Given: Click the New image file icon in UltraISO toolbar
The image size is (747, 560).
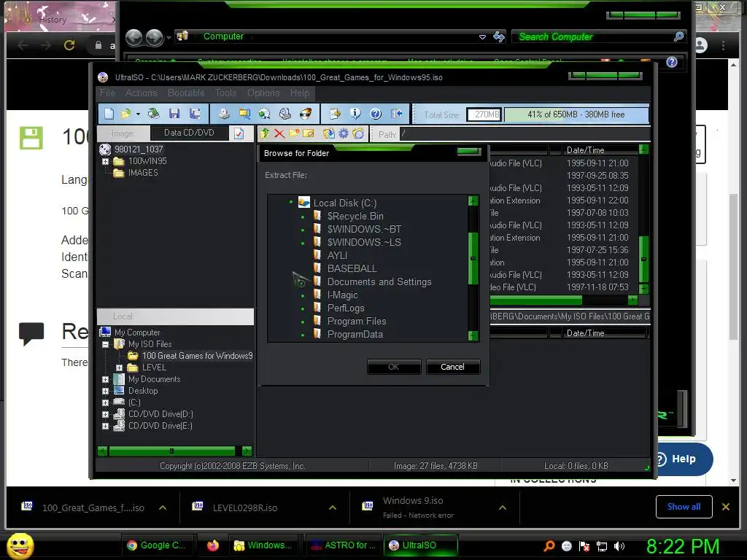Looking at the screenshot, I should [x=109, y=114].
